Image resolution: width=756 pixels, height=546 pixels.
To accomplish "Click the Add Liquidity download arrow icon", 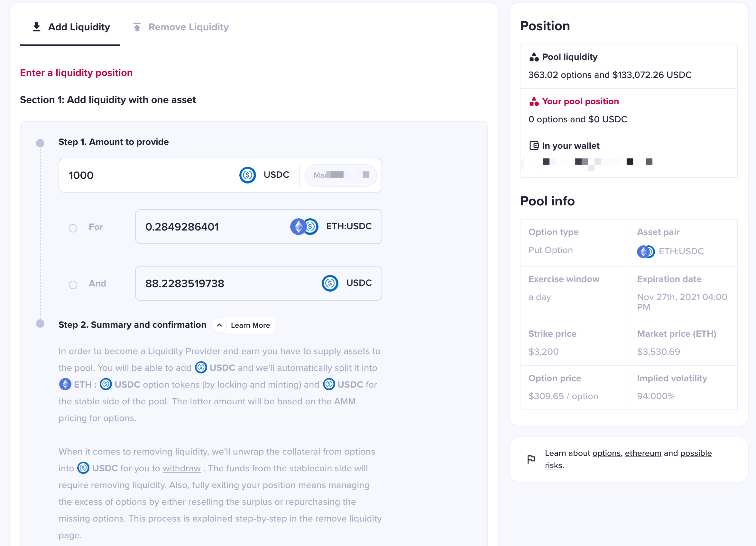I will [x=37, y=27].
